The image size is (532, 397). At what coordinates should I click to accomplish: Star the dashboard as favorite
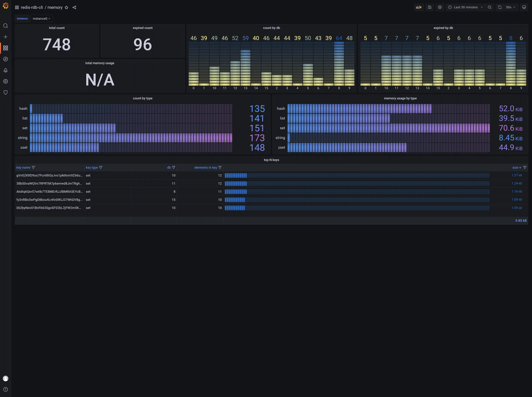point(67,7)
